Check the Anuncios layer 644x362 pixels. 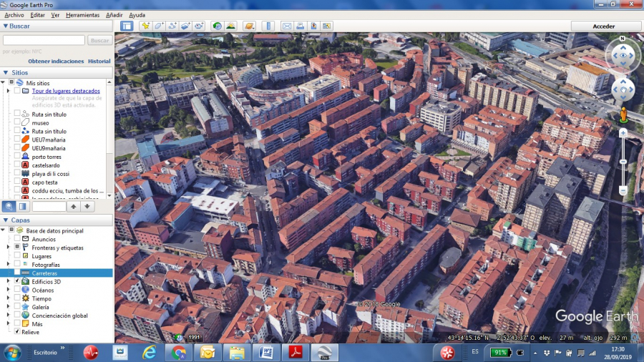click(17, 239)
